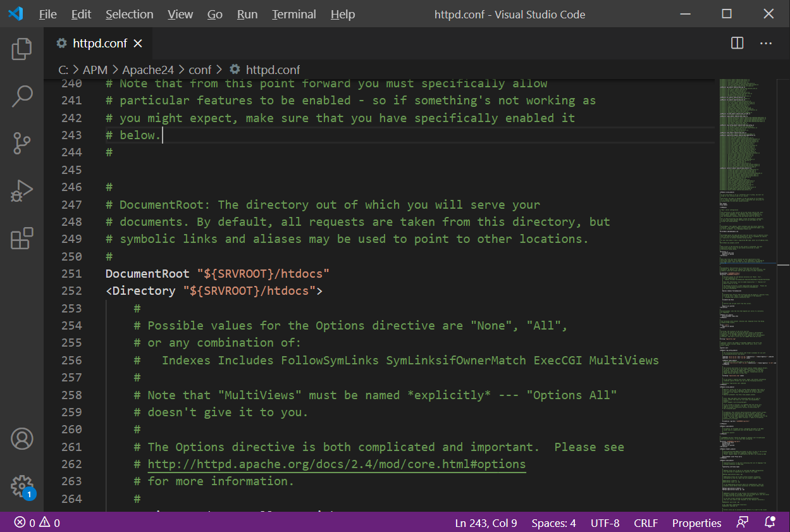Open the Terminal menu

click(294, 14)
